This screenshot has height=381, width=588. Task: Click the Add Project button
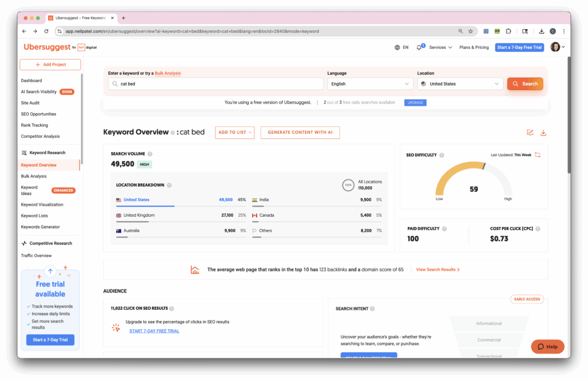click(51, 64)
